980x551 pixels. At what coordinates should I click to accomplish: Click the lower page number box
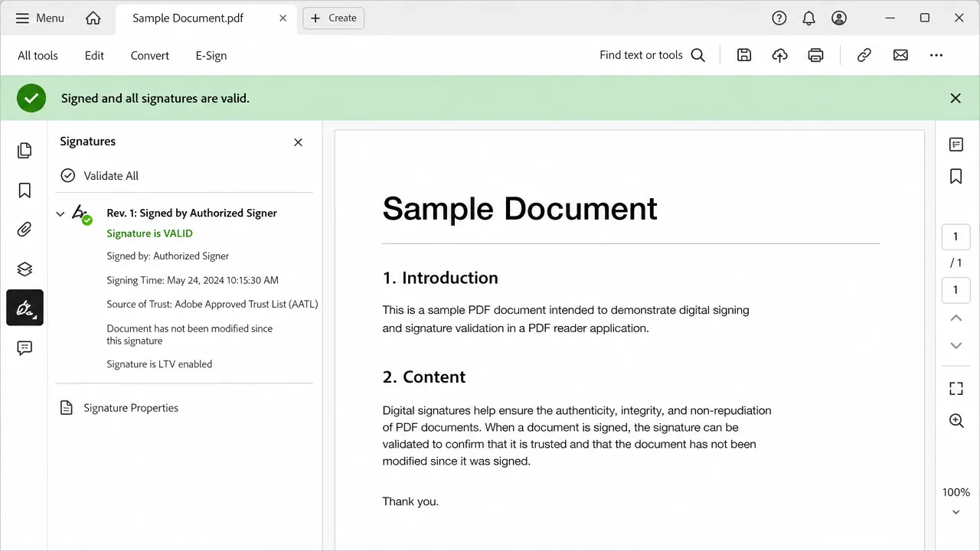(x=955, y=290)
